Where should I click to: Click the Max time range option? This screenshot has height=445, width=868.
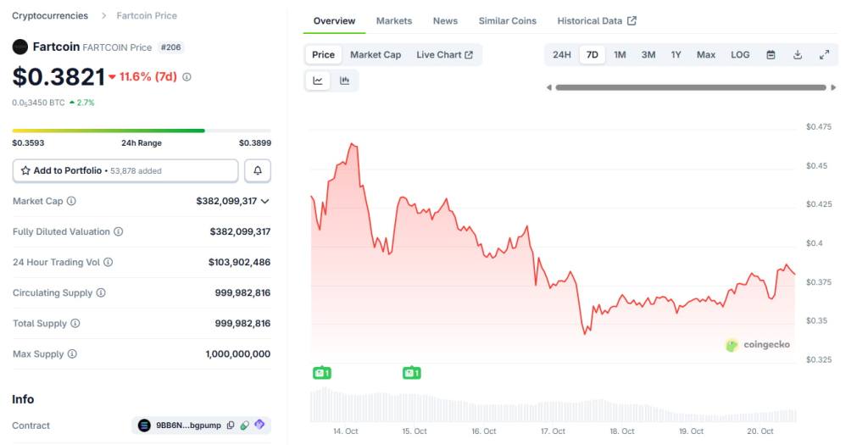[x=706, y=55]
